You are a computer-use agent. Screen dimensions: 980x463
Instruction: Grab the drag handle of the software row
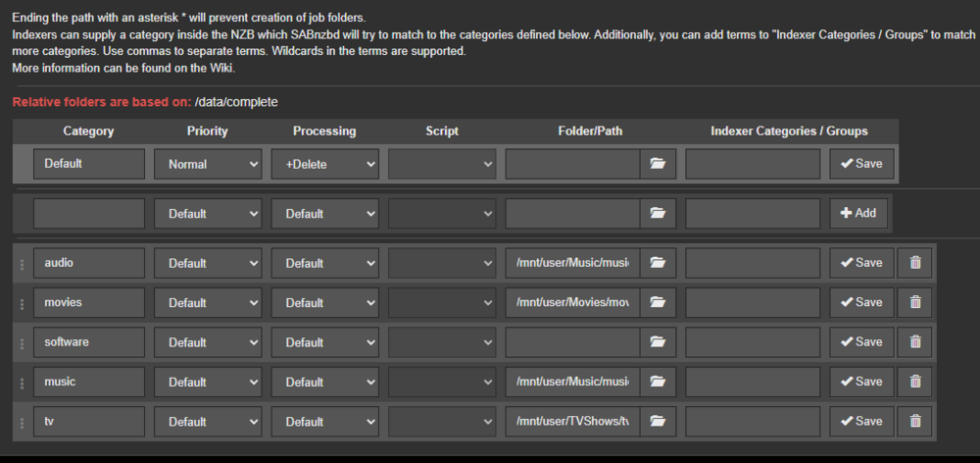click(22, 343)
